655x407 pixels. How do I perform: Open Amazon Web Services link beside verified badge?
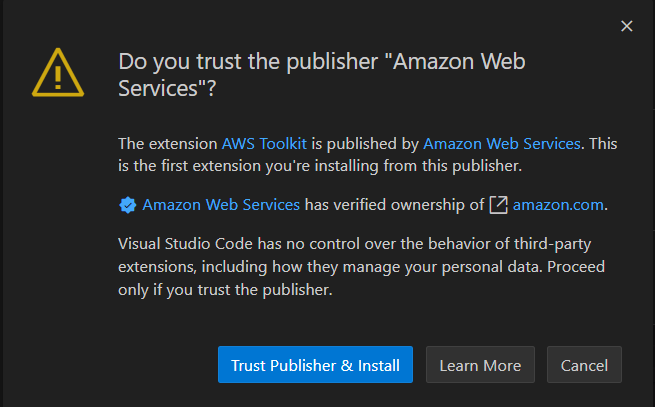pos(221,205)
